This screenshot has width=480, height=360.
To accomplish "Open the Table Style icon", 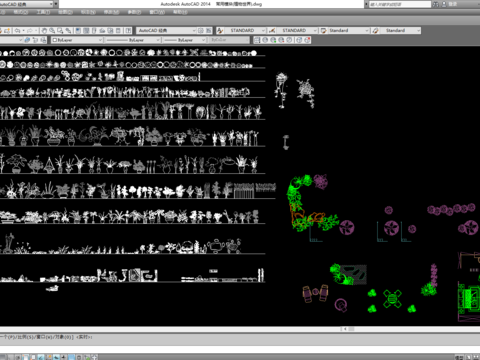I will [323, 31].
